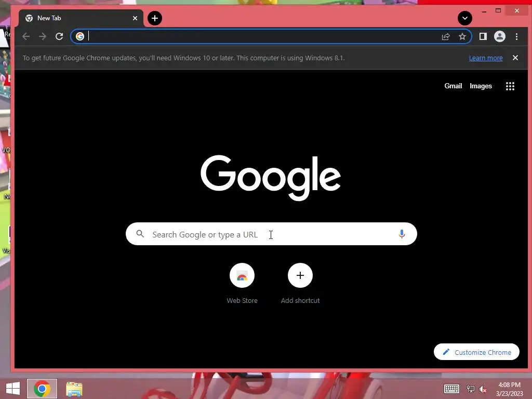
Task: Dismiss the Windows update infobar
Action: point(515,58)
